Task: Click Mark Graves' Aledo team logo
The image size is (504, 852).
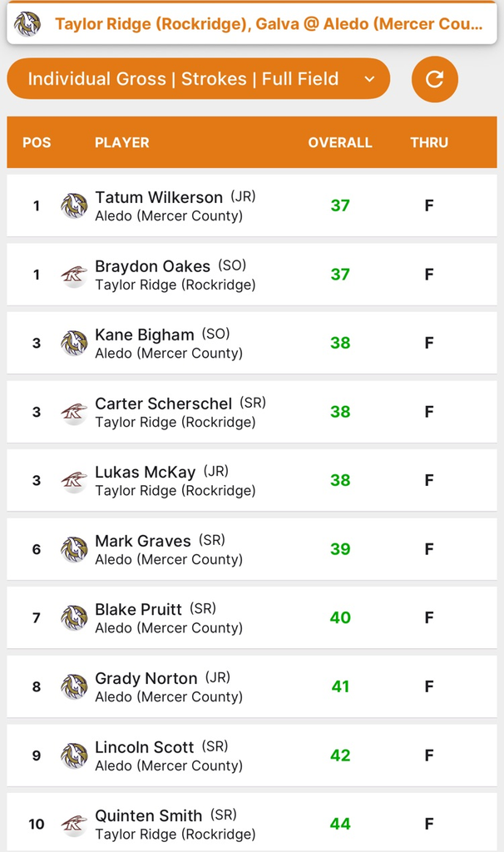Action: tap(74, 549)
